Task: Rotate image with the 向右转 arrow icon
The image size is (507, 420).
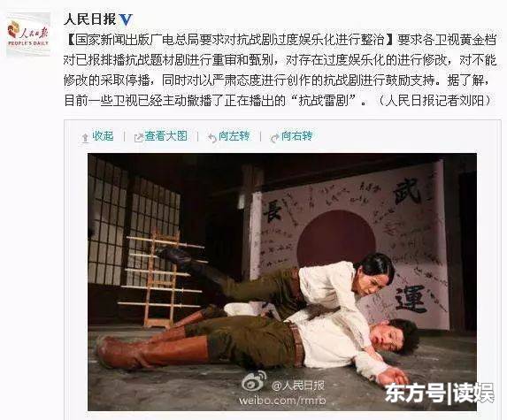Action: click(x=274, y=138)
